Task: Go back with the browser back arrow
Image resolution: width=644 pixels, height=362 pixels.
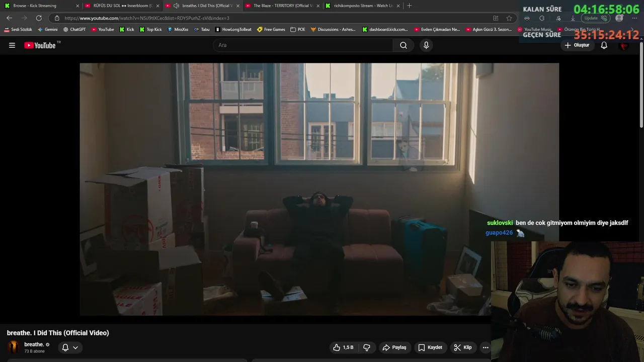Action: pos(9,18)
